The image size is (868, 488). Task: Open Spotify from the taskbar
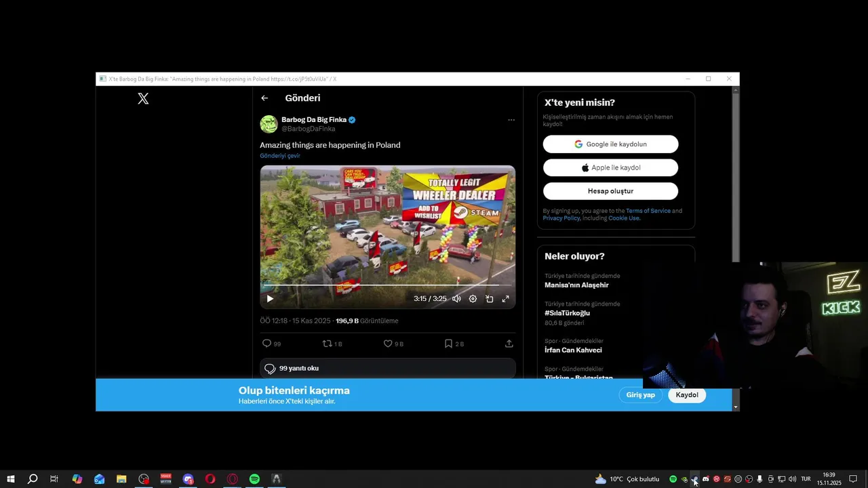[254, 479]
